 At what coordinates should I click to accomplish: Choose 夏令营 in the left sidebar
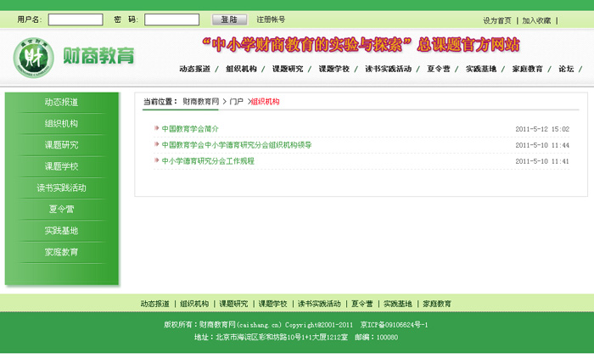[61, 209]
